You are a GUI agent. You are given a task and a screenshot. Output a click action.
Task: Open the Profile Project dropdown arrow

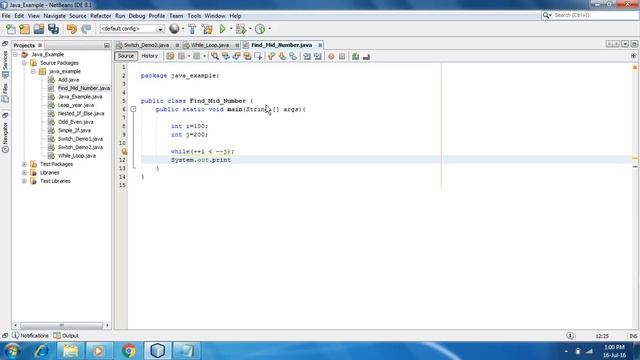tap(269, 29)
